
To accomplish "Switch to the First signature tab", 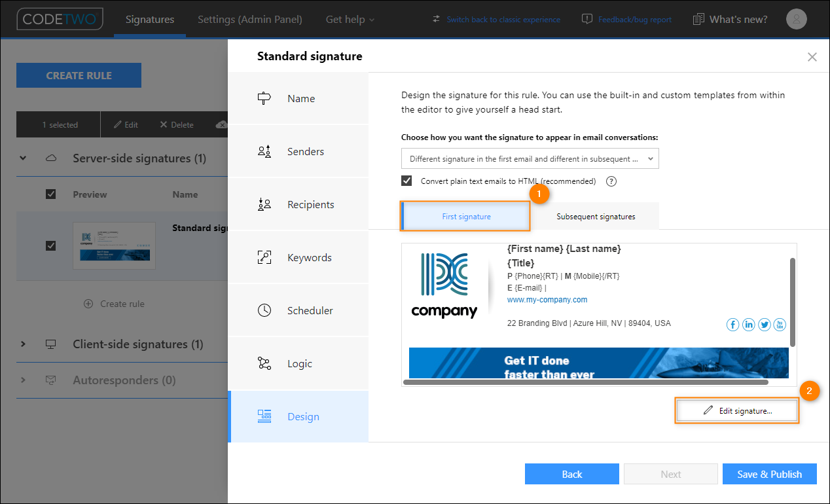I will [x=465, y=217].
